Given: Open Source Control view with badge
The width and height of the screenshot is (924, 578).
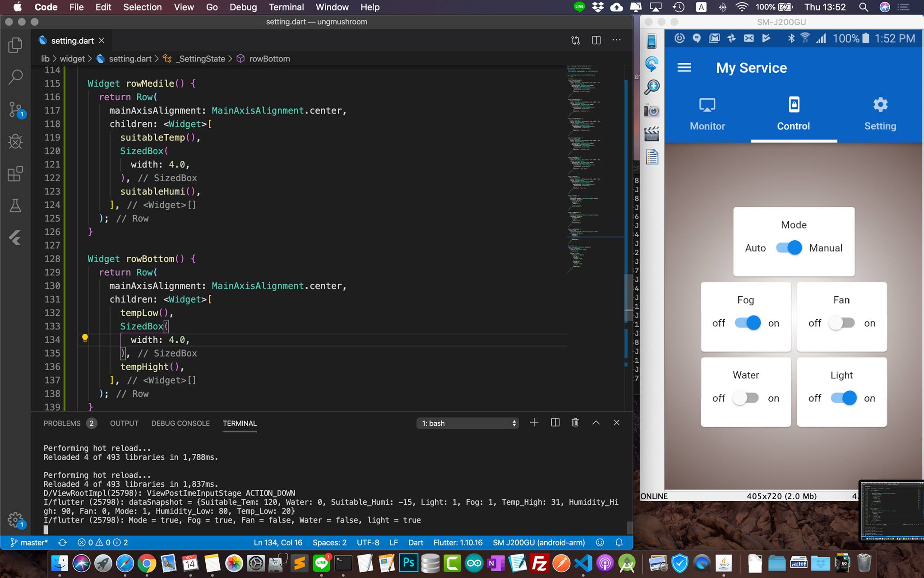Looking at the screenshot, I should (16, 110).
